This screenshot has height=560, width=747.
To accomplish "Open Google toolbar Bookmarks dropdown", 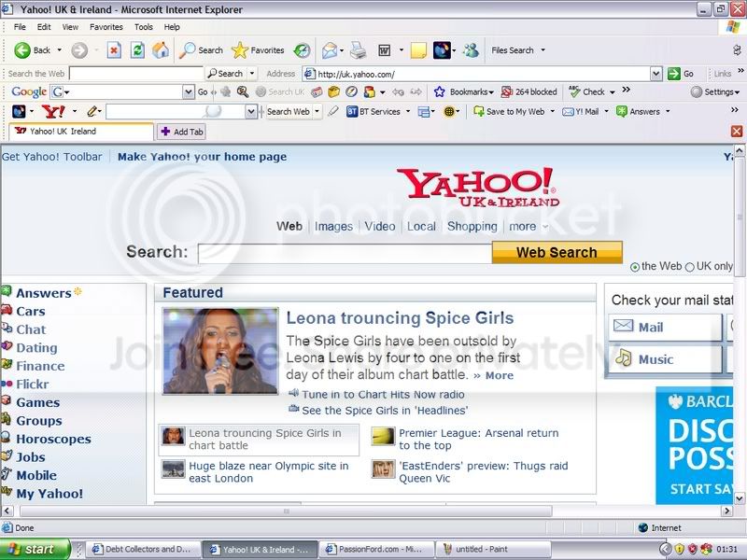I will coord(463,92).
